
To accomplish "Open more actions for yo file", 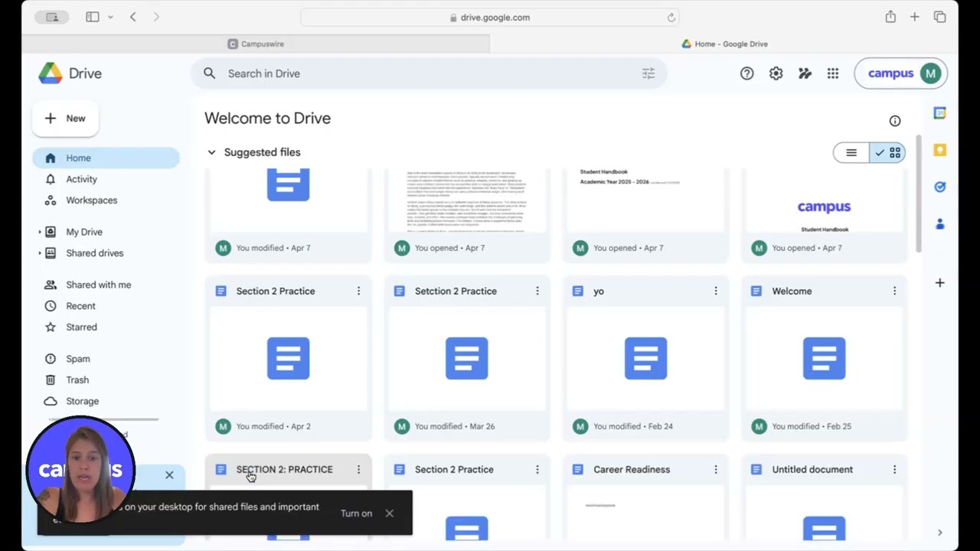I will coord(716,291).
